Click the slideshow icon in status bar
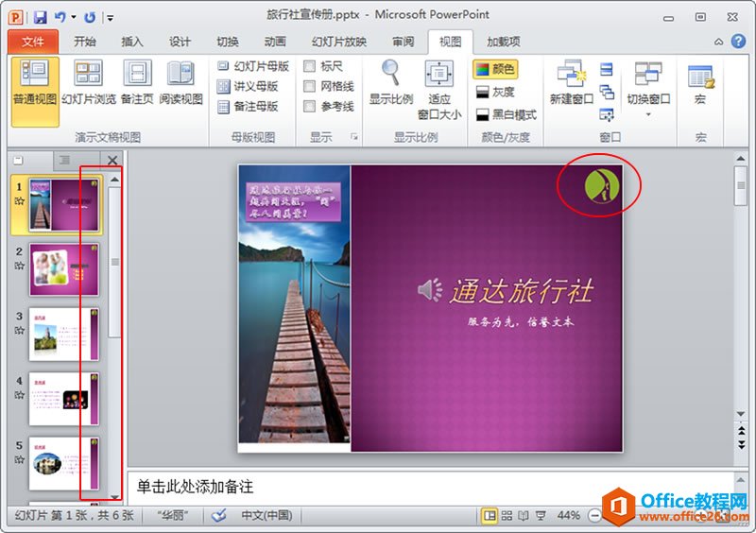Screen dimensions: 756x533 [x=541, y=516]
